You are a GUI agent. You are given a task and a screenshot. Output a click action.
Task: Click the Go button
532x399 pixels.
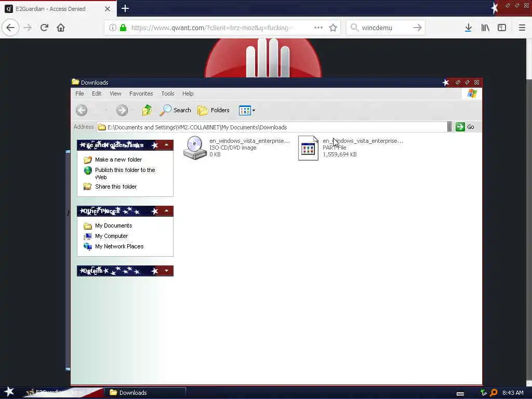465,127
